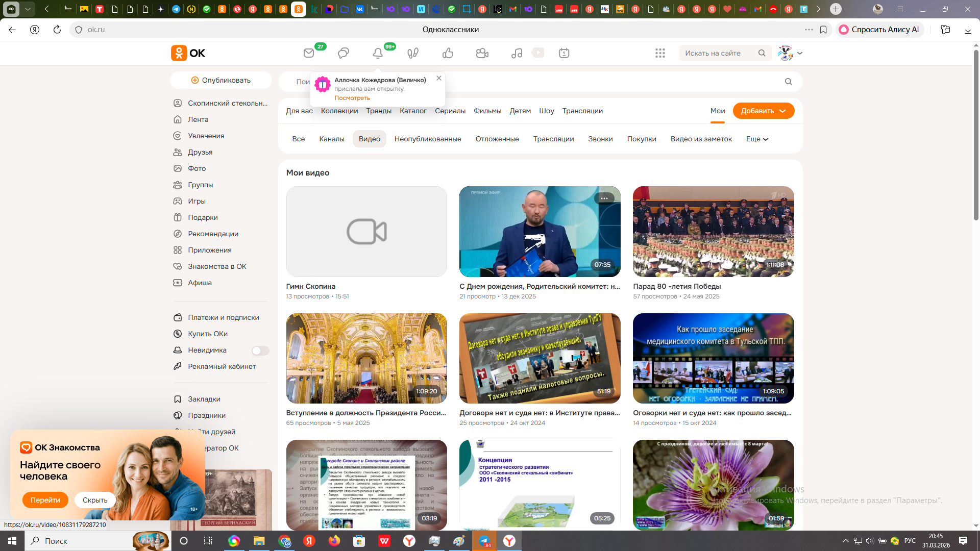Open the discussions chat bubble icon
980x551 pixels.
click(344, 53)
